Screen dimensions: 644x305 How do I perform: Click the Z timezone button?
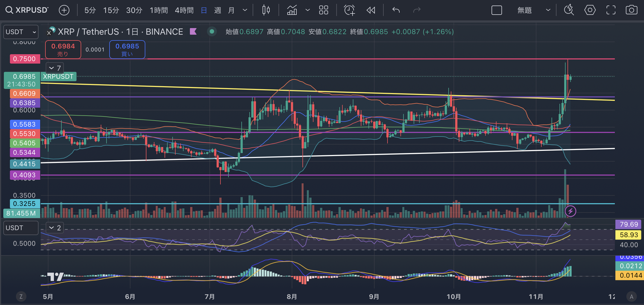21,296
